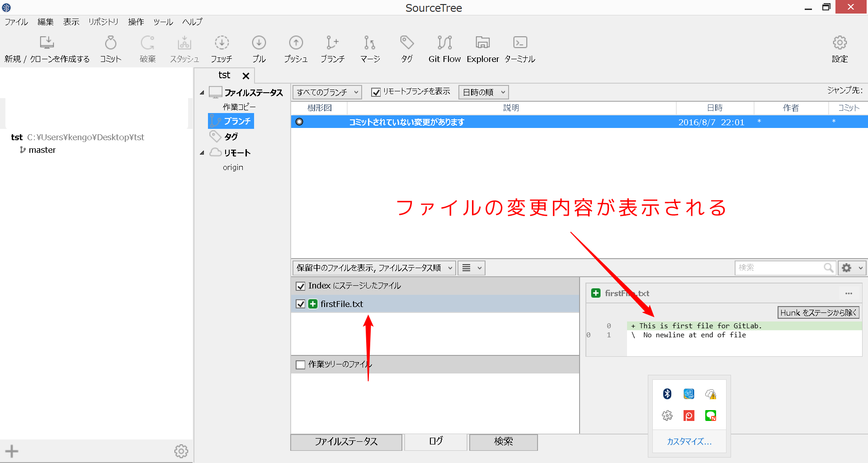The height and width of the screenshot is (463, 868).
Task: Click the ブランチ toolbar icon
Action: point(332,43)
